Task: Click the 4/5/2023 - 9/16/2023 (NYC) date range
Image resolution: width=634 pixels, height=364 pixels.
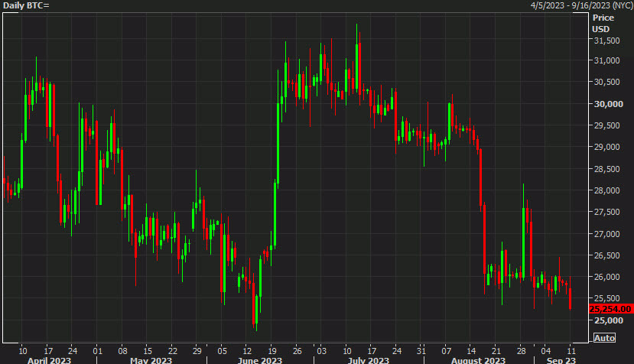Action: pos(581,5)
